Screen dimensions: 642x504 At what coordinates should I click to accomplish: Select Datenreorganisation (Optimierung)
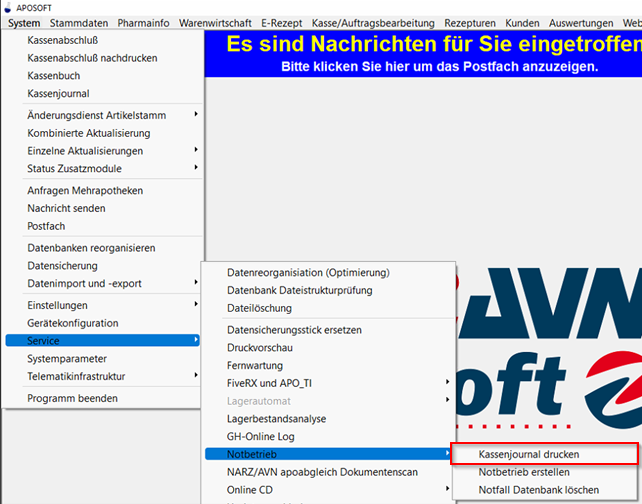[x=328, y=273]
